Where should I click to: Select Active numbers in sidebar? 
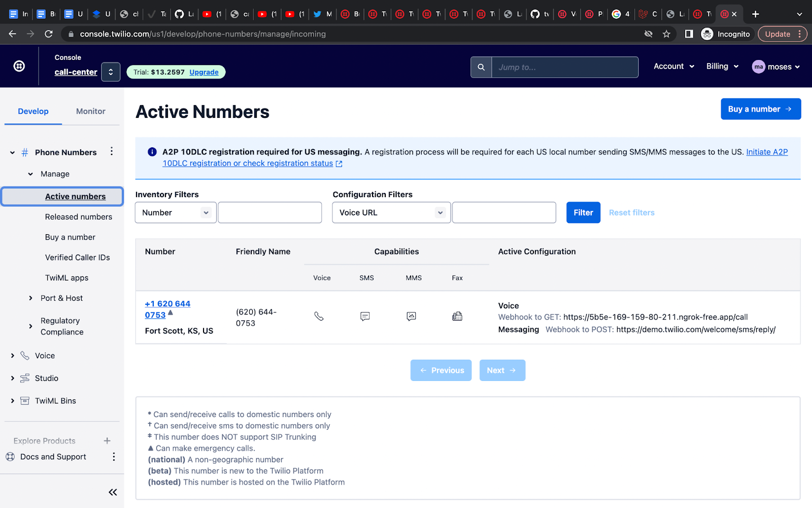[62, 197]
